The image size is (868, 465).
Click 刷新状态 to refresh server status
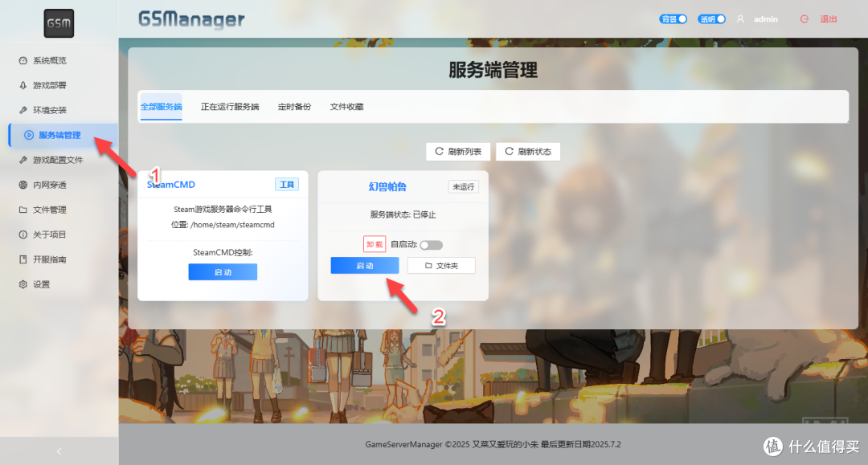click(x=528, y=151)
